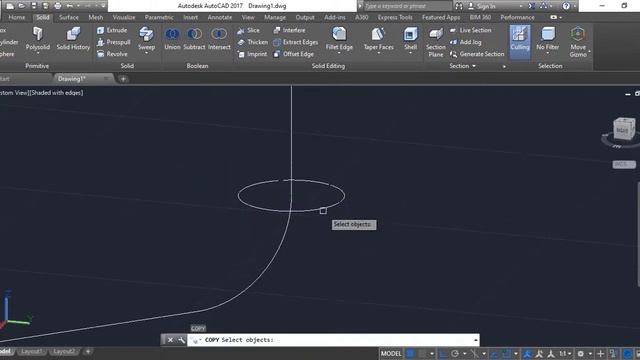
Task: Select the Polysolid tool
Action: [38, 39]
